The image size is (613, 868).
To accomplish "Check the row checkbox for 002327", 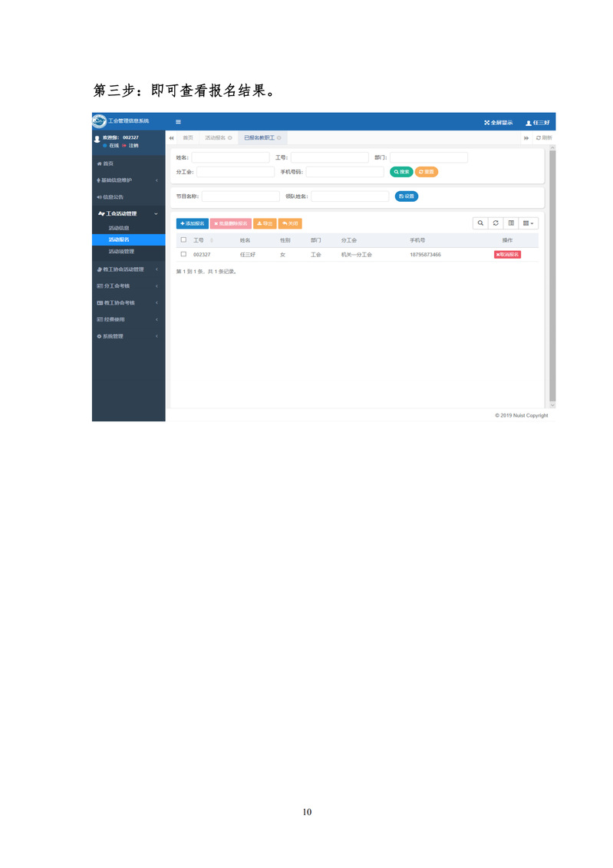I will pyautogui.click(x=183, y=254).
